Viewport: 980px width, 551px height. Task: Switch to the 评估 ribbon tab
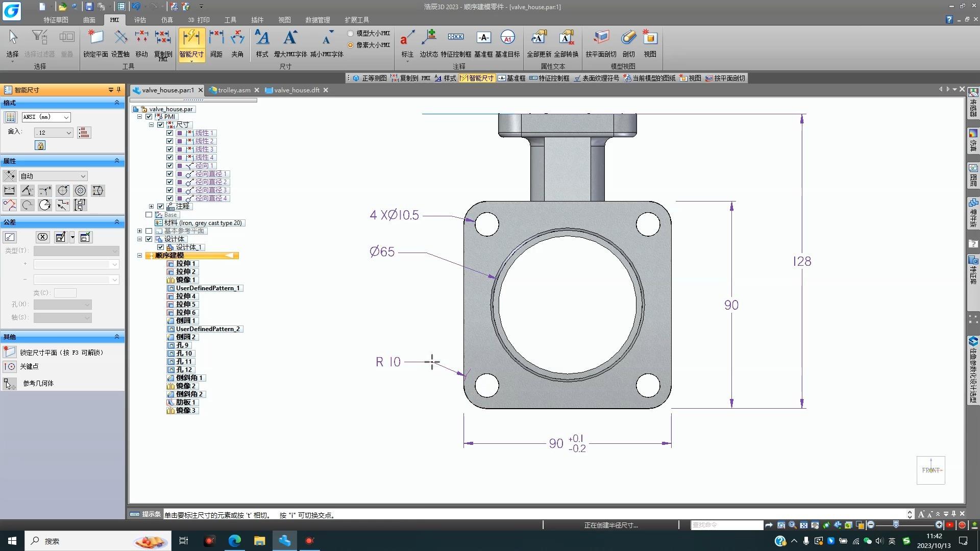tap(140, 20)
